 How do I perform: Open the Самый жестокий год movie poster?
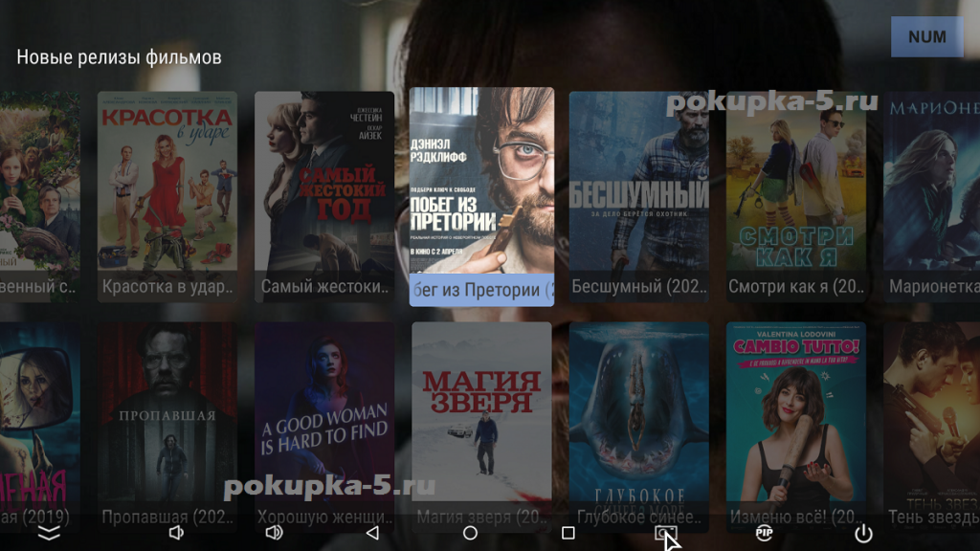(x=324, y=197)
